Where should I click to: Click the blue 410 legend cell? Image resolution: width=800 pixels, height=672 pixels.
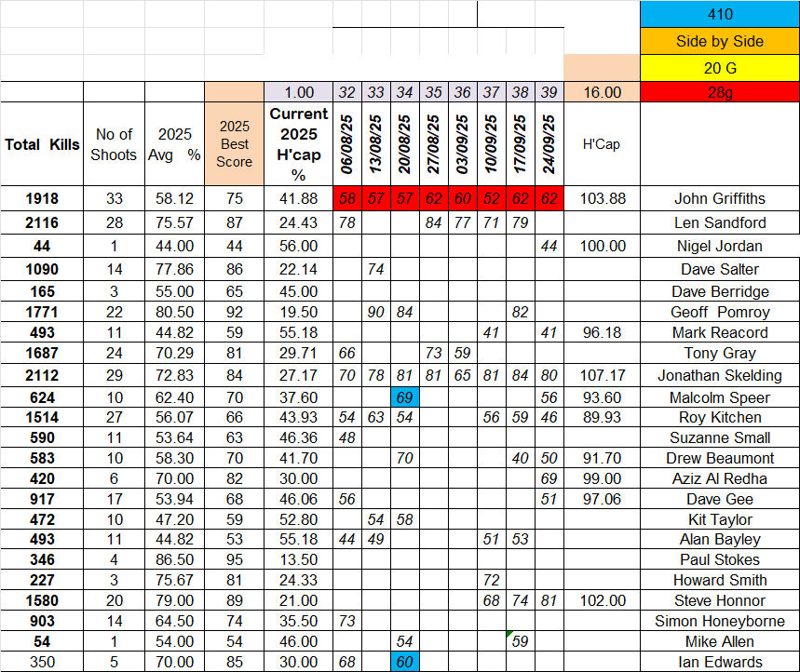tap(719, 14)
